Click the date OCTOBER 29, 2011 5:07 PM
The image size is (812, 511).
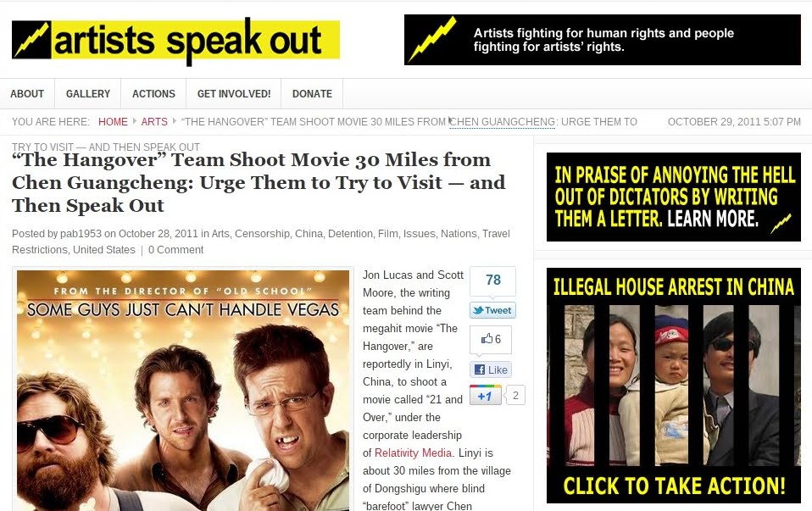(734, 122)
